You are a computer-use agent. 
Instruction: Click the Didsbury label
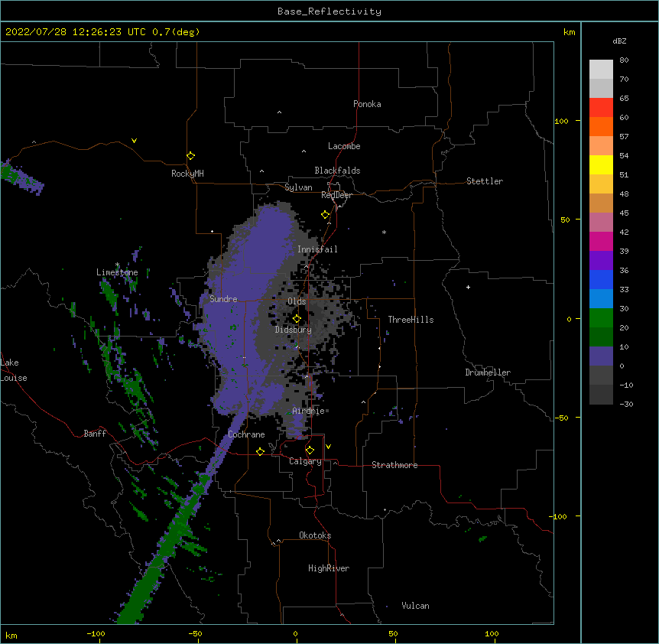(x=293, y=330)
